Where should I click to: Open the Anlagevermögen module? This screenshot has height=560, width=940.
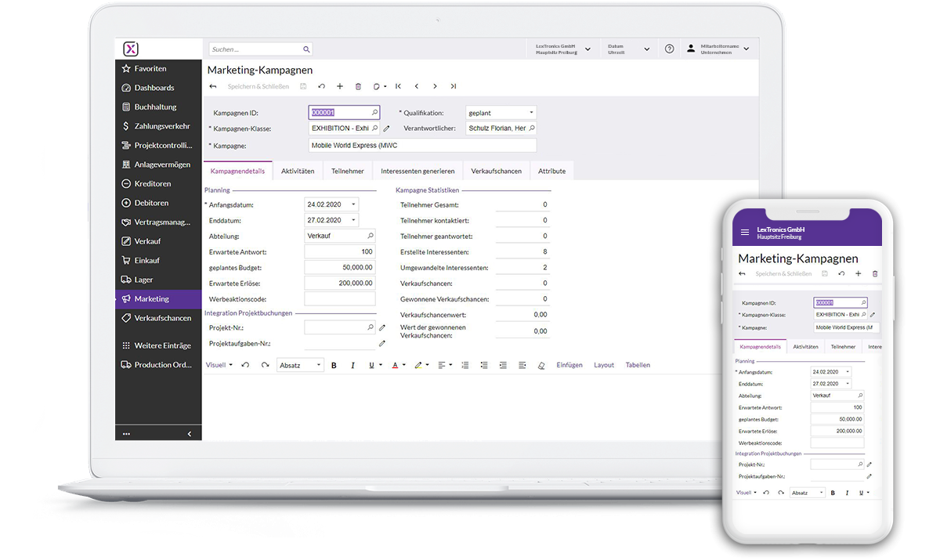[158, 164]
